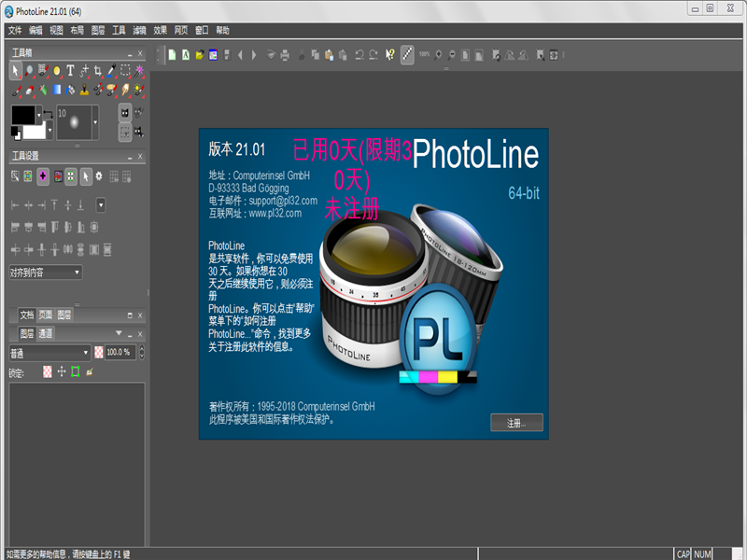This screenshot has width=747, height=560.
Task: Open the background color dropdown arrow
Action: pos(49,130)
